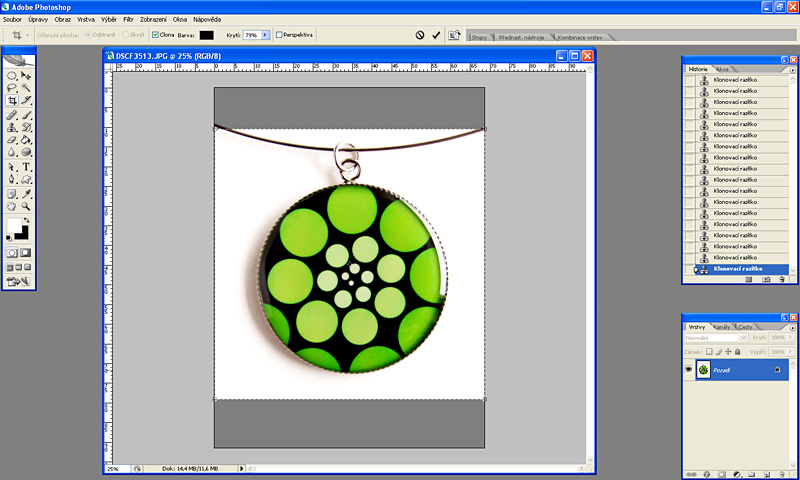Enable the Perspektiva checkbox
800x480 pixels.
(279, 35)
